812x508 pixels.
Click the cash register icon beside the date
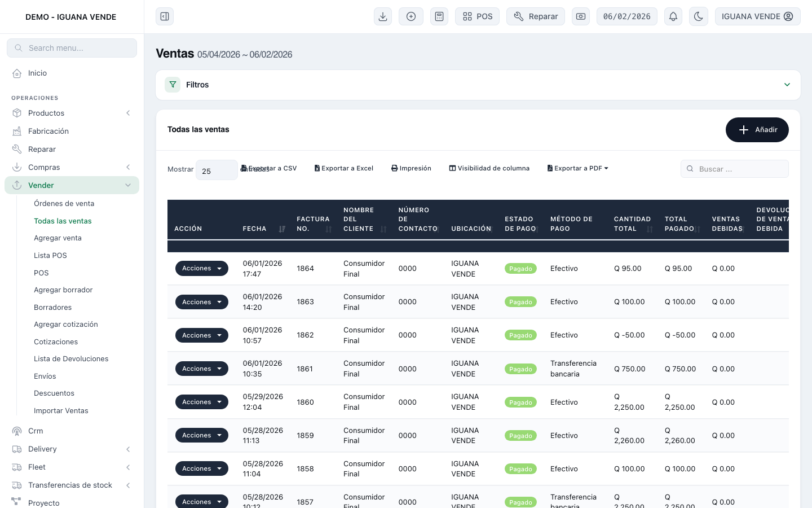coord(581,16)
